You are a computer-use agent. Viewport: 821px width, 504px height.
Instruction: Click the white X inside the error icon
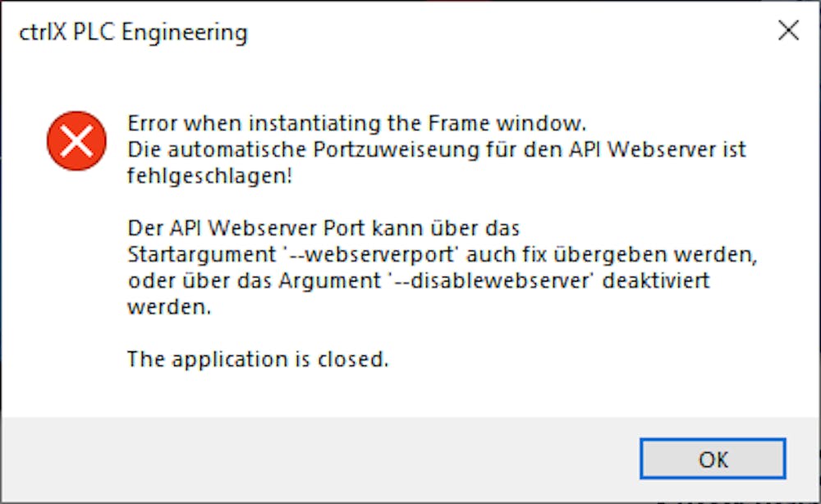pos(76,141)
